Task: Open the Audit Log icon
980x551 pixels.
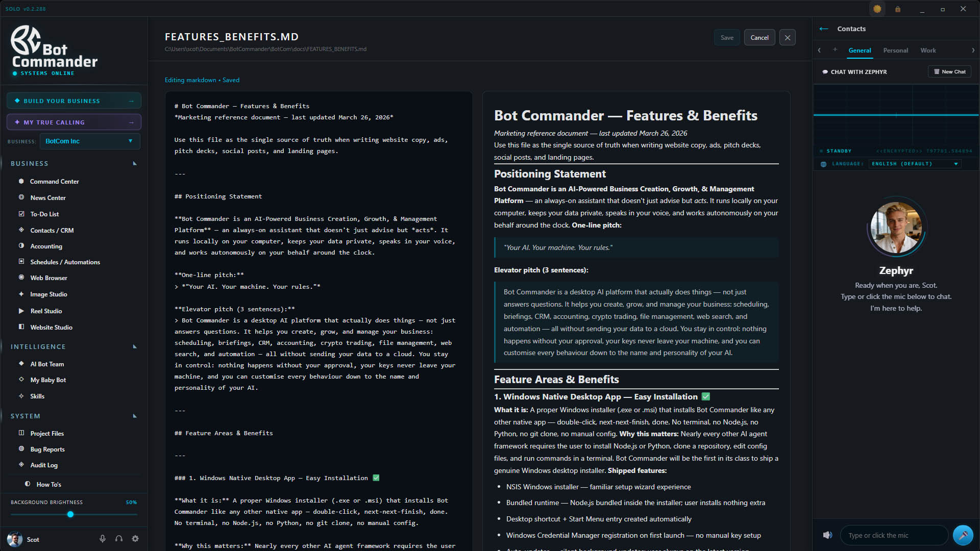Action: 21,465
